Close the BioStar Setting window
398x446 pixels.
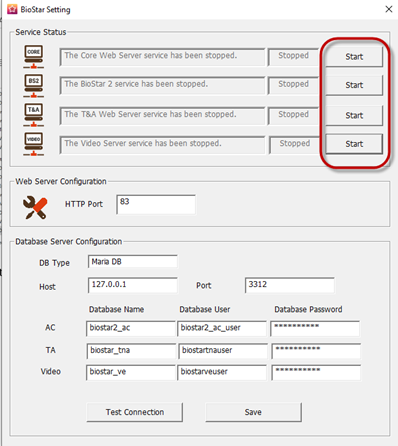coord(389,9)
